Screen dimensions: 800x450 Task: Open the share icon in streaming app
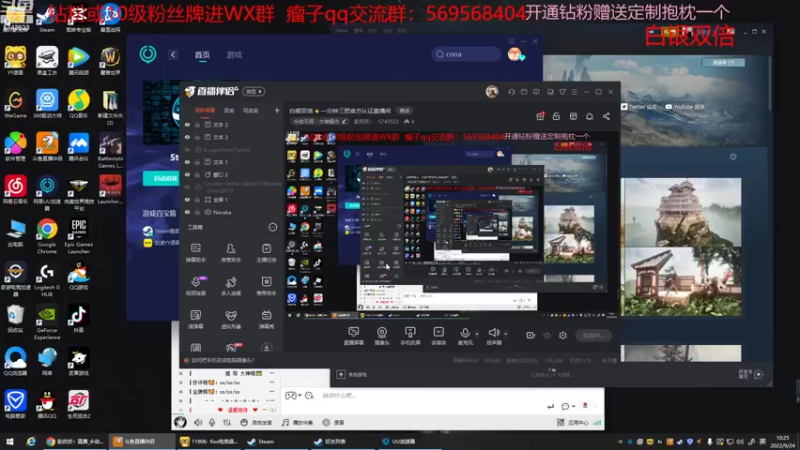coord(606,116)
